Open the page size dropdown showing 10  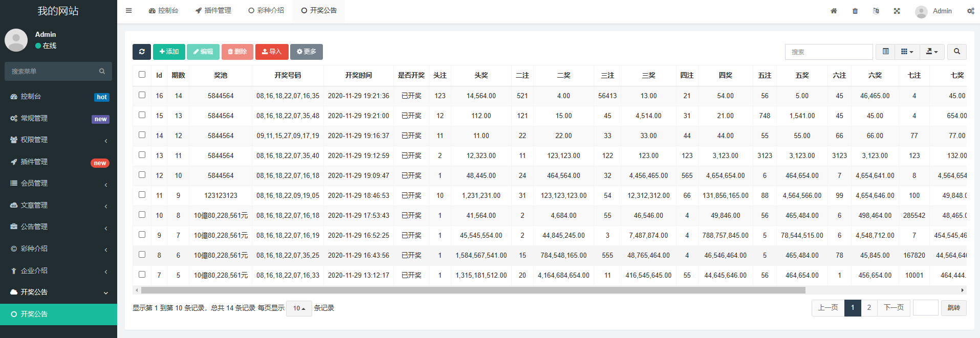[x=299, y=308]
